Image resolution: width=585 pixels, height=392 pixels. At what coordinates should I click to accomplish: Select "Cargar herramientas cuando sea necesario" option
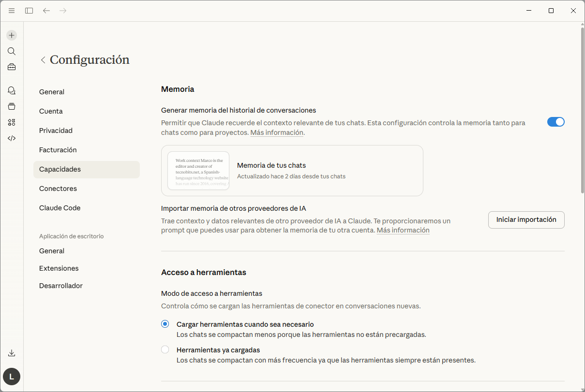pos(165,324)
